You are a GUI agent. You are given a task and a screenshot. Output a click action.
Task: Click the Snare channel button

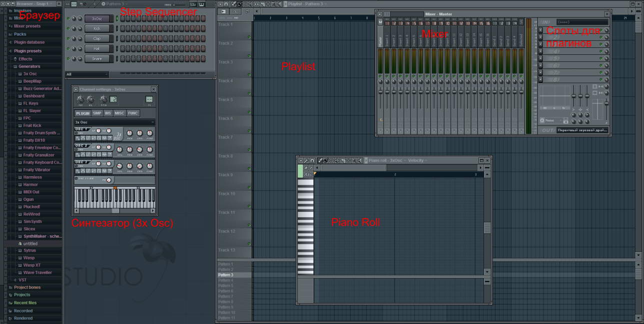(97, 59)
